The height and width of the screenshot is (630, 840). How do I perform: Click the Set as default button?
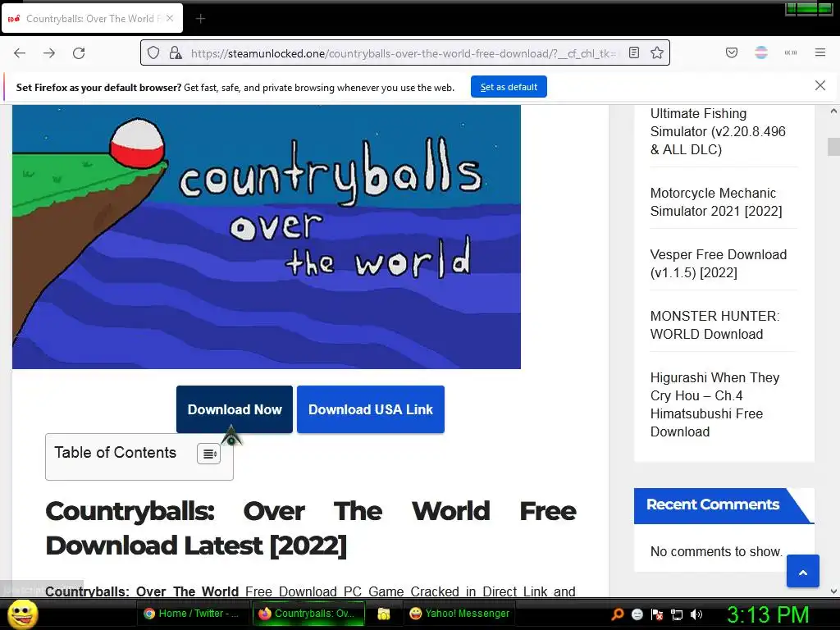[x=509, y=87]
